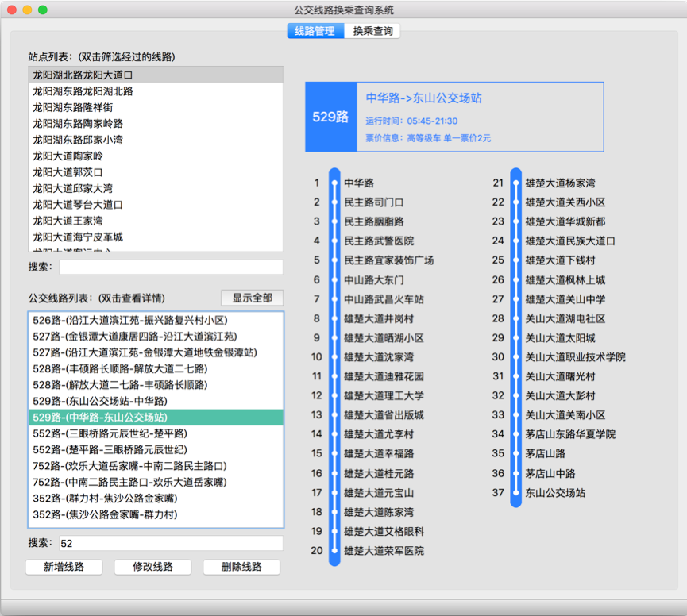The image size is (687, 616).
Task: Select route 752路 中南二路民主路口-欢乐大道岳家嘴
Action: coord(156,482)
